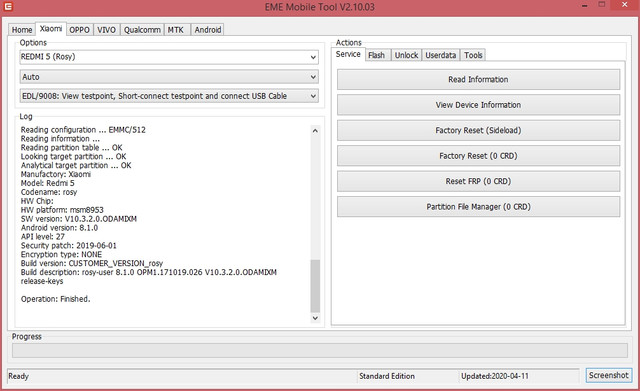Open the VIVO tab
Image resolution: width=640 pixels, height=391 pixels.
click(x=106, y=30)
